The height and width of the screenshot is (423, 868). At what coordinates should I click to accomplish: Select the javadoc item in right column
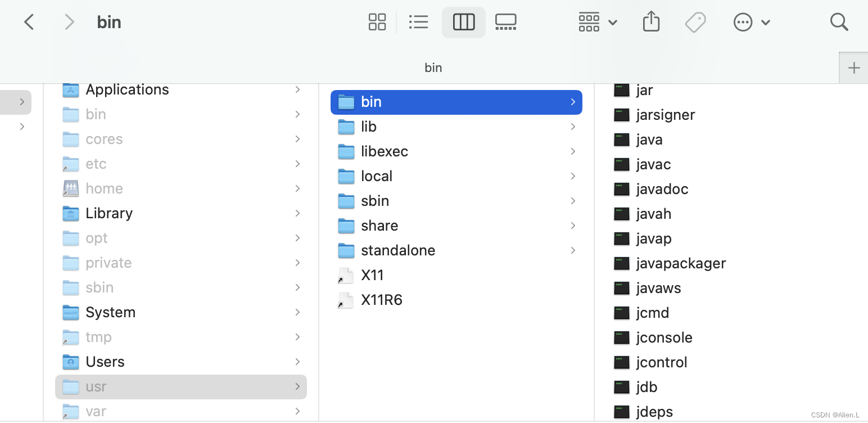[x=662, y=189]
